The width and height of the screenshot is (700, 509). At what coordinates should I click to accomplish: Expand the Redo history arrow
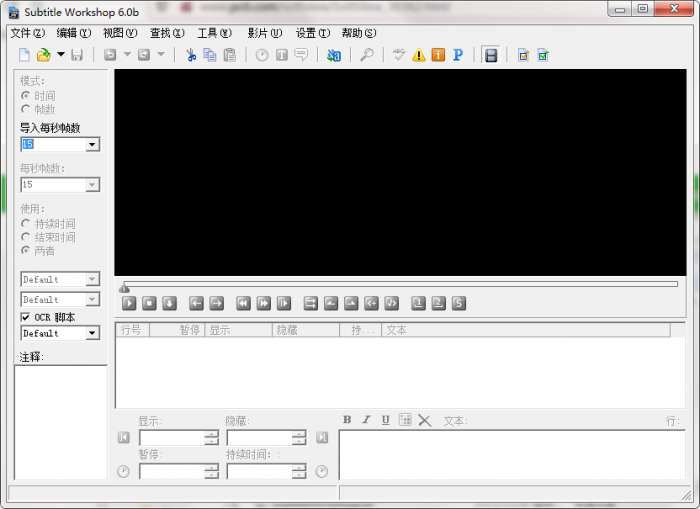pos(161,54)
